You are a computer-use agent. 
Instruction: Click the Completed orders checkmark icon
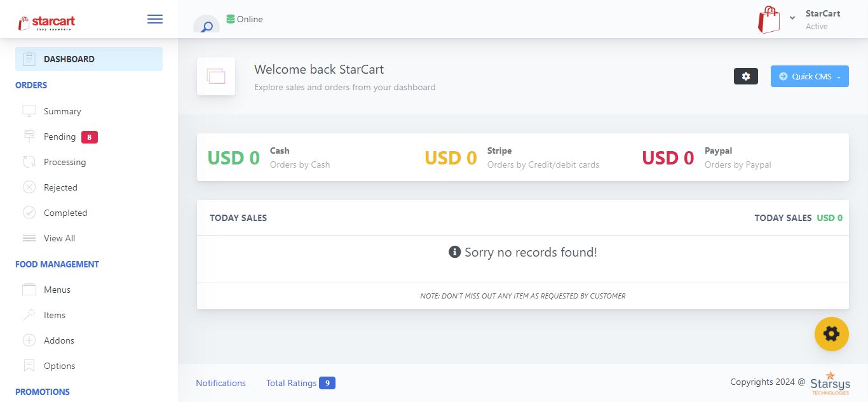pos(29,213)
